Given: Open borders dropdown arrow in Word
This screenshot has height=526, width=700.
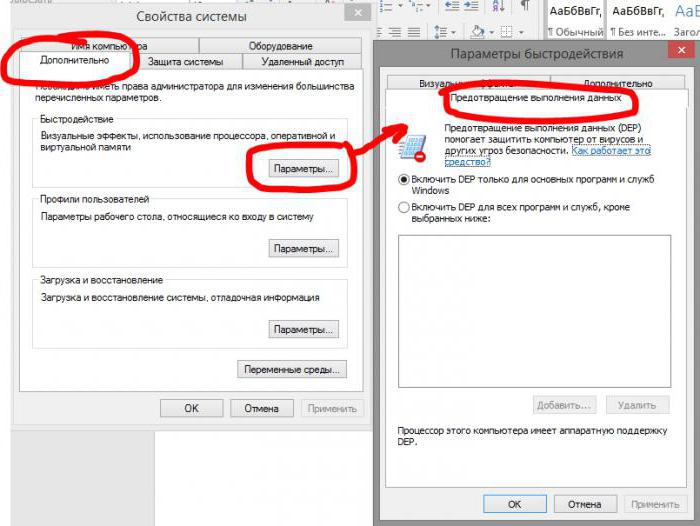Looking at the screenshot, I should [x=521, y=33].
